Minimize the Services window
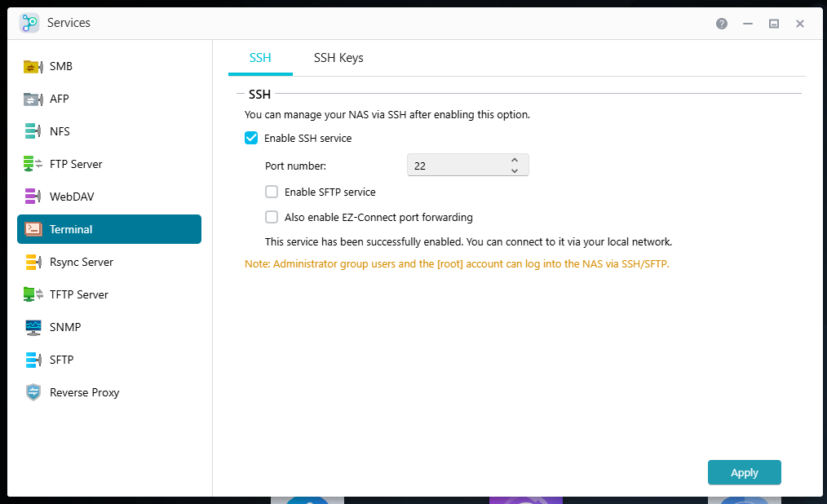This screenshot has width=827, height=504. [x=748, y=24]
